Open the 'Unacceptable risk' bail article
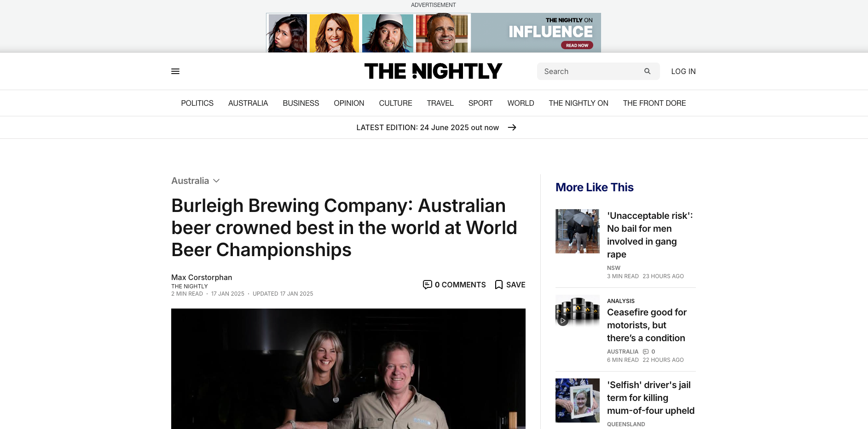This screenshot has height=429, width=868. [650, 235]
